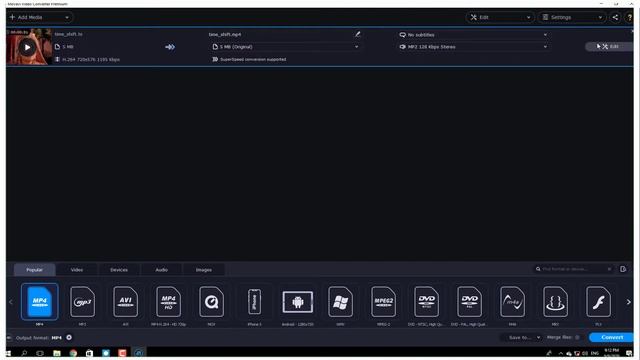Click the taskbar clock
Image resolution: width=640 pixels, height=360 pixels.
click(611, 353)
